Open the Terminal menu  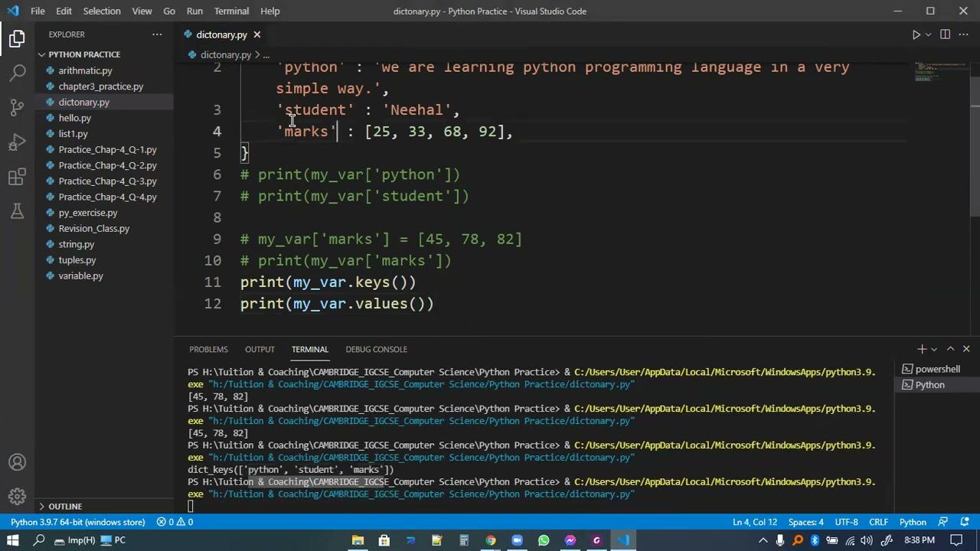tap(231, 11)
